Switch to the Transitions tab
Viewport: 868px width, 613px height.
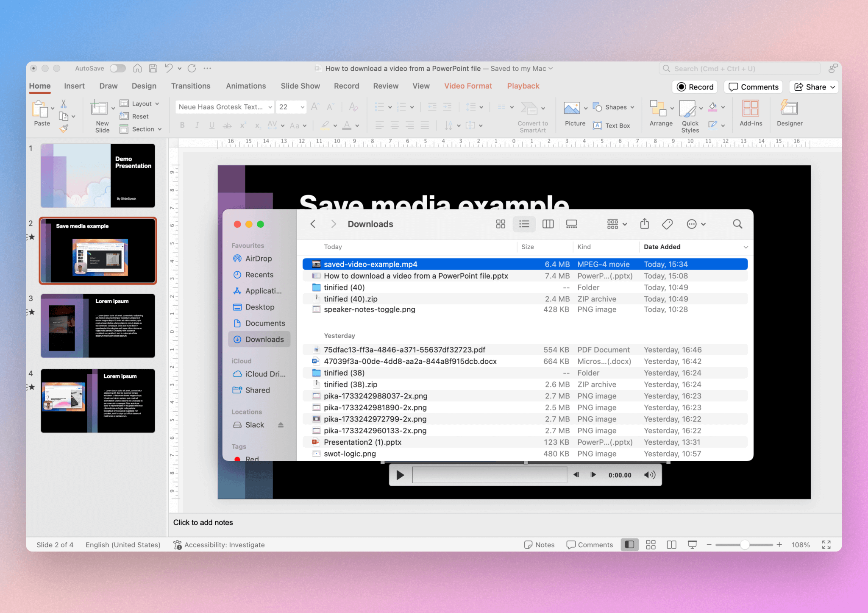pyautogui.click(x=191, y=86)
